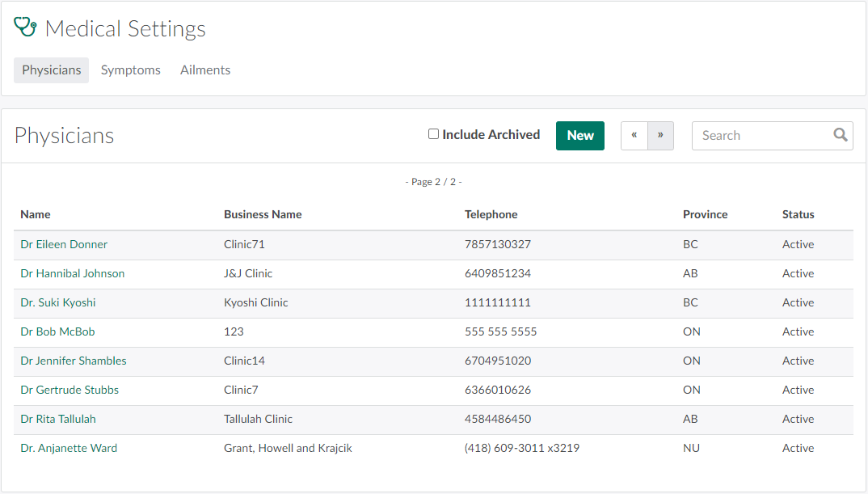The image size is (868, 494).
Task: Open Dr Jennifer Shambles entry
Action: click(74, 361)
